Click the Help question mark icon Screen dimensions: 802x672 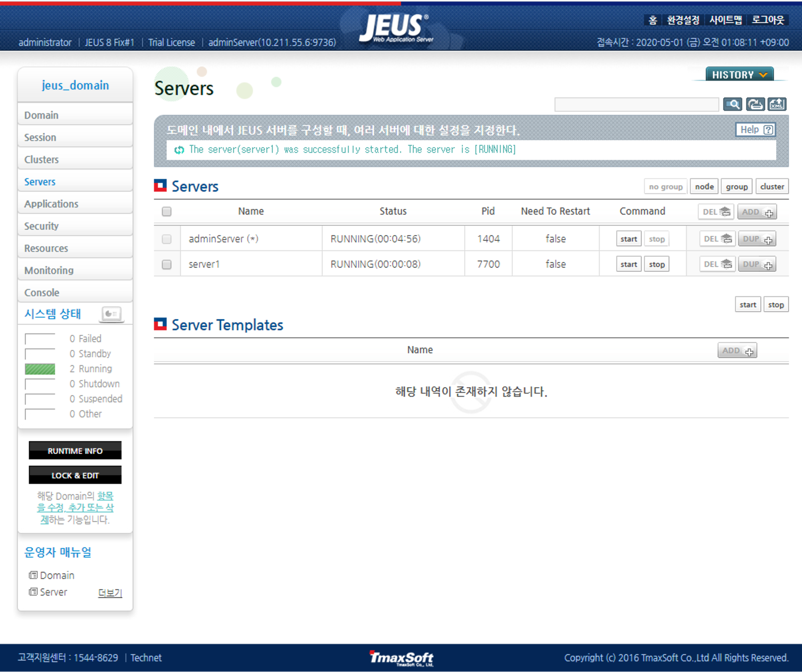tap(768, 129)
